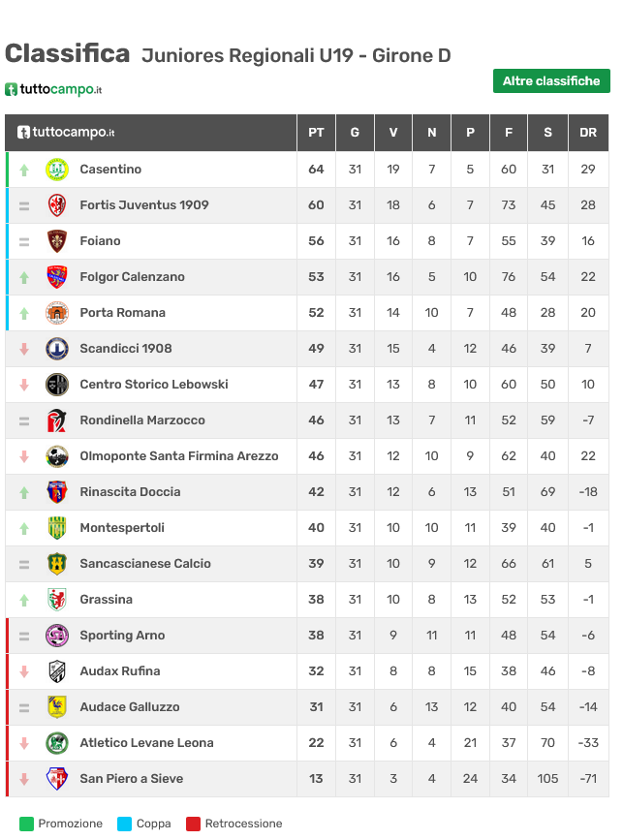This screenshot has height=840, width=623.
Task: Click the tuttocampo.it logo in table header
Action: click(66, 133)
